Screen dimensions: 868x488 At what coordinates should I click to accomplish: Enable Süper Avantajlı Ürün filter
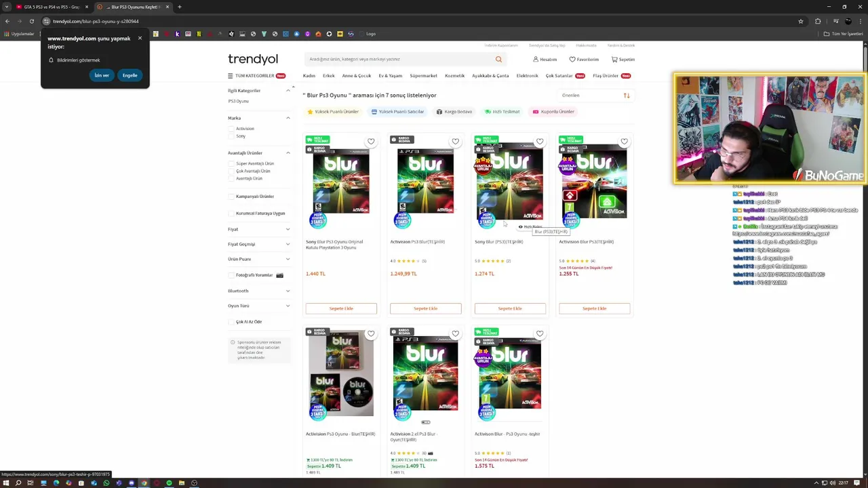(x=231, y=163)
